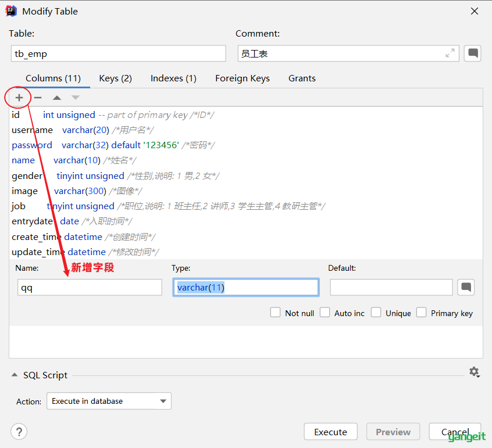Focus the Table name field tb_emp
The image size is (492, 448).
coord(118,53)
